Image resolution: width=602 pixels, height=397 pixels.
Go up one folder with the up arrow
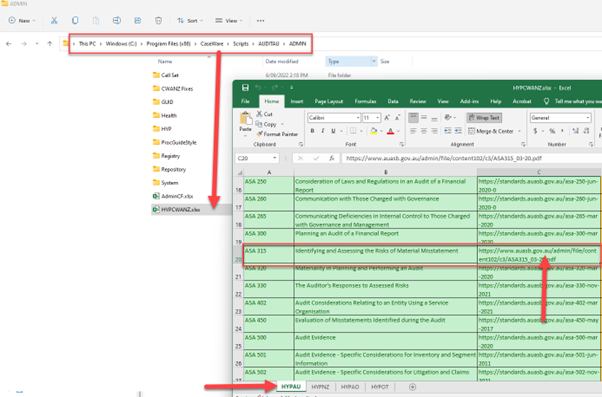click(50, 44)
